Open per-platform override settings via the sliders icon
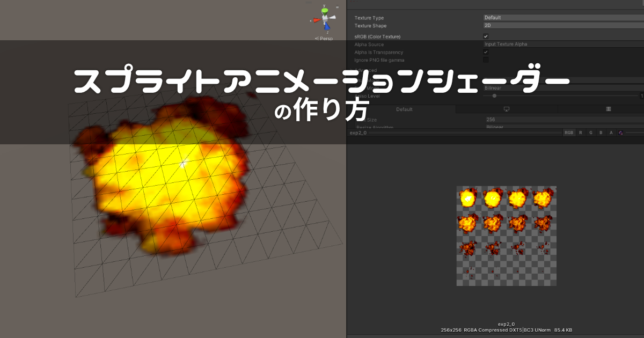The width and height of the screenshot is (644, 338). (608, 108)
